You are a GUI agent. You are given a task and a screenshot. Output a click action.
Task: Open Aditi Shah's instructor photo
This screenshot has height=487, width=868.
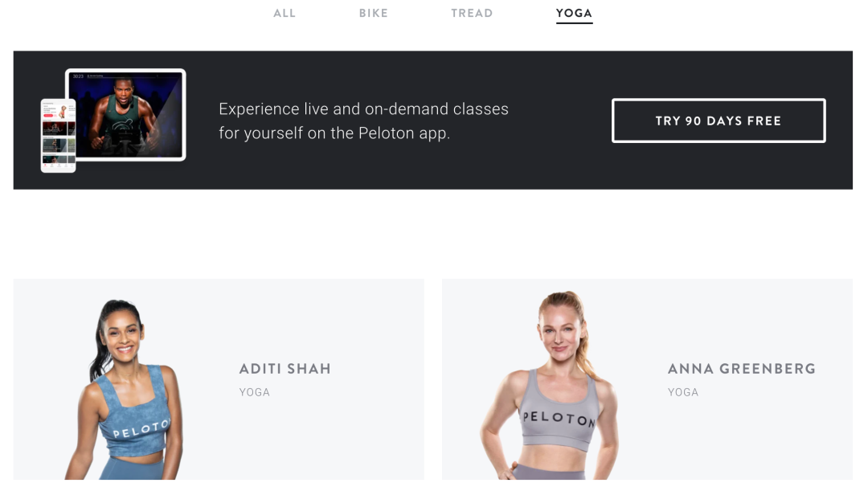(x=125, y=389)
